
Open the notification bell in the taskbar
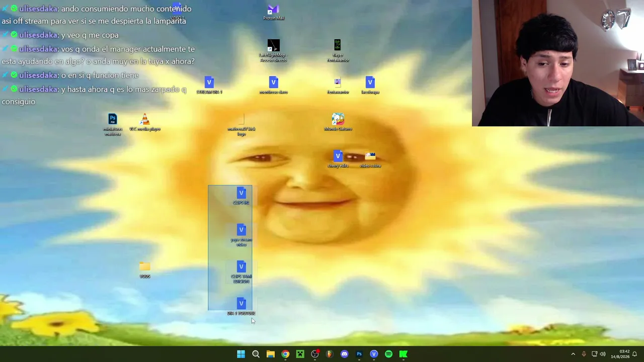tap(635, 354)
